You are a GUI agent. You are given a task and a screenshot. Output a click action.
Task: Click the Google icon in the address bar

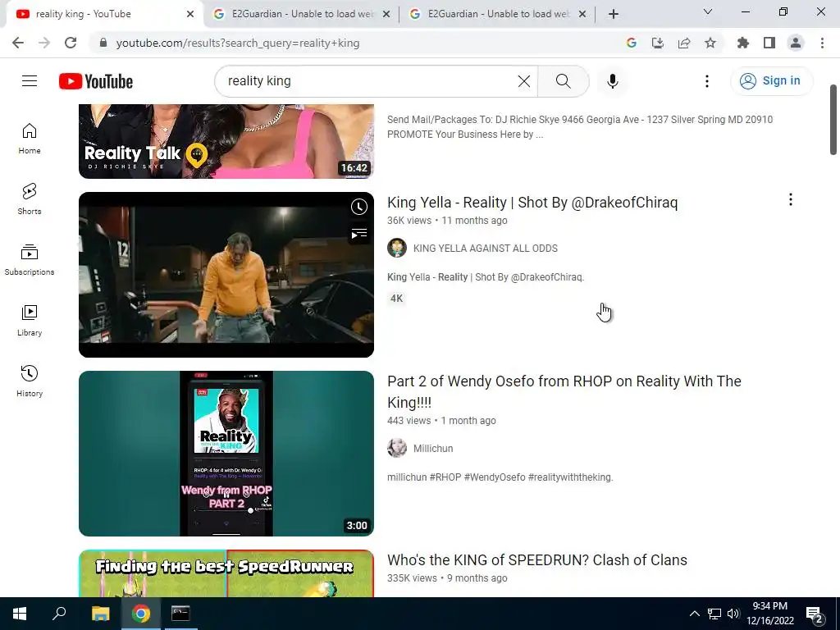pos(631,43)
